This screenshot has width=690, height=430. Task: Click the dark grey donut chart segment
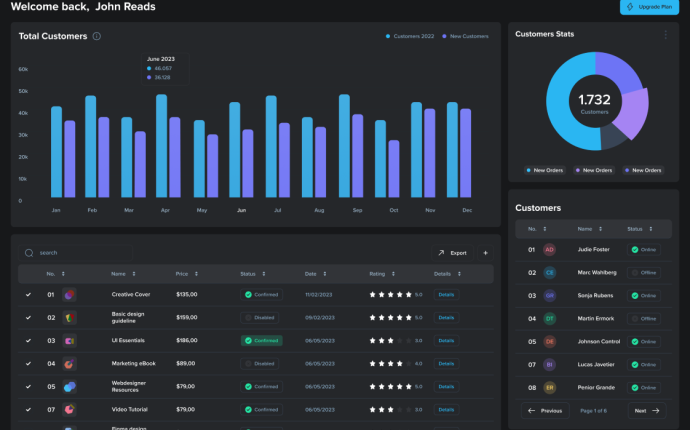pyautogui.click(x=614, y=136)
